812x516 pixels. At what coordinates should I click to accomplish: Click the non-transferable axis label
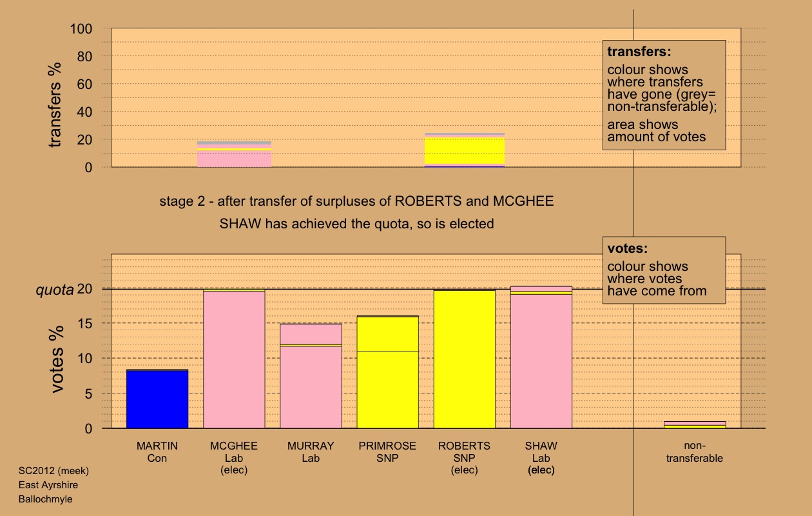click(x=695, y=452)
